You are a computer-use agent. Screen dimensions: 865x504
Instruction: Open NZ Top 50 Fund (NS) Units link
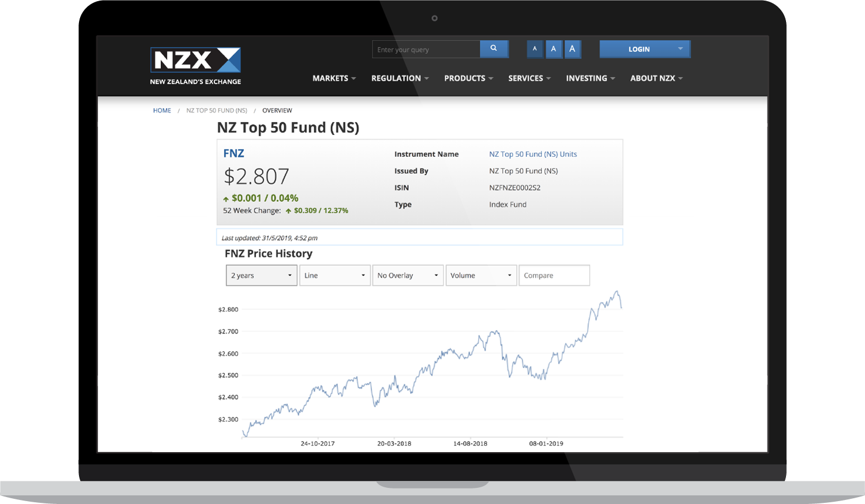[x=533, y=154]
